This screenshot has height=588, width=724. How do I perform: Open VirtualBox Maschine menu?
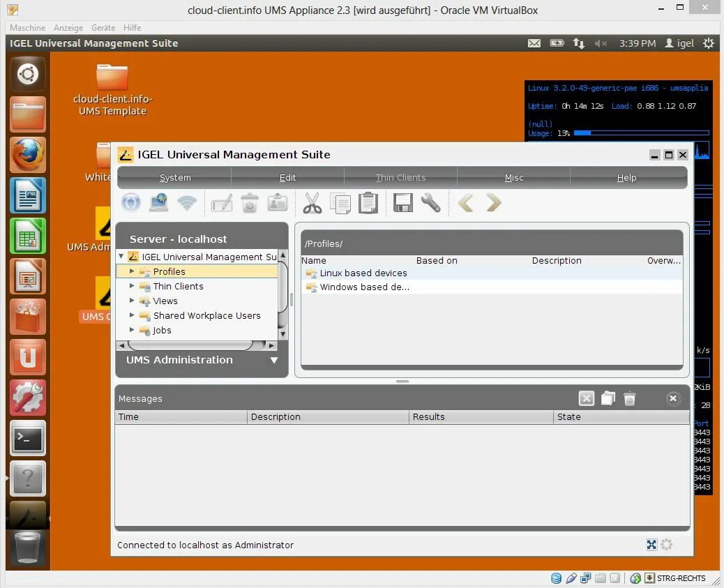28,28
